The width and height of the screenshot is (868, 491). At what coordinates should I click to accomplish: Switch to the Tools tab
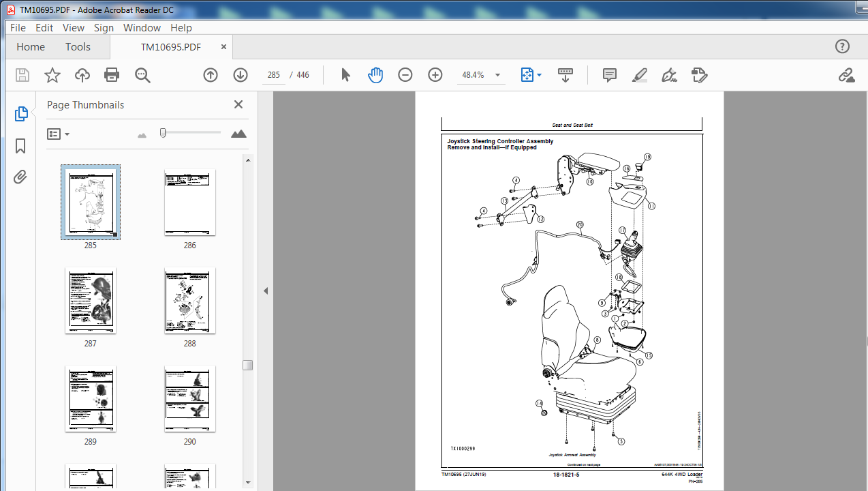[78, 47]
